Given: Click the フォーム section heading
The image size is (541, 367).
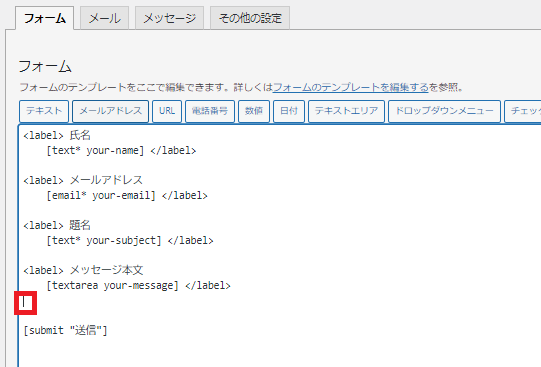Looking at the screenshot, I should 45,66.
